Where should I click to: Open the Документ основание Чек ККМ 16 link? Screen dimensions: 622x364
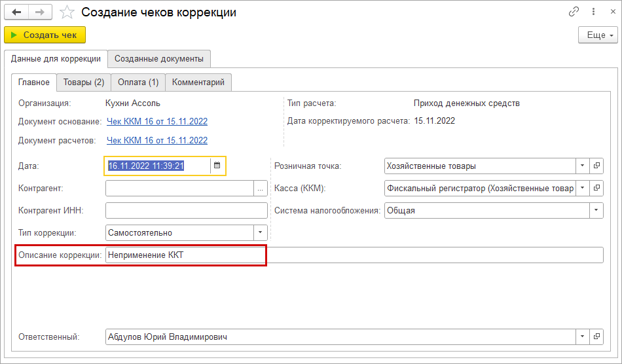coord(157,121)
